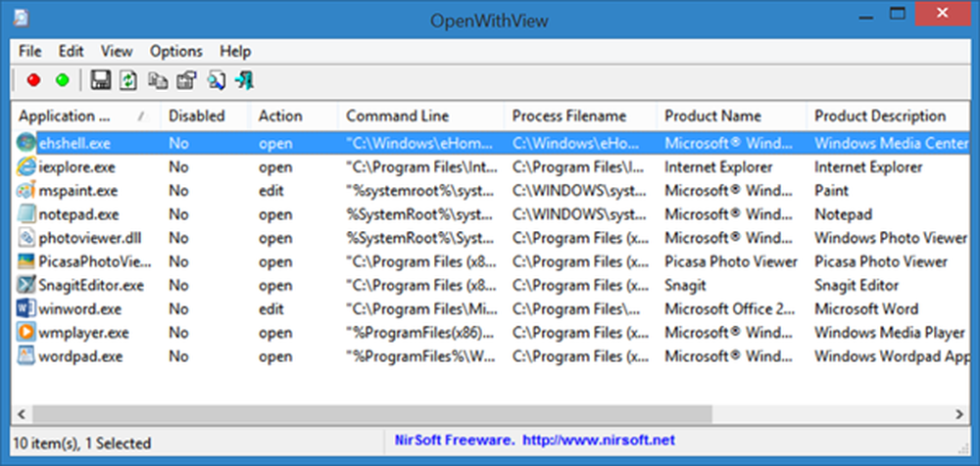Click the green enable selected items icon
The height and width of the screenshot is (466, 980).
tap(62, 80)
